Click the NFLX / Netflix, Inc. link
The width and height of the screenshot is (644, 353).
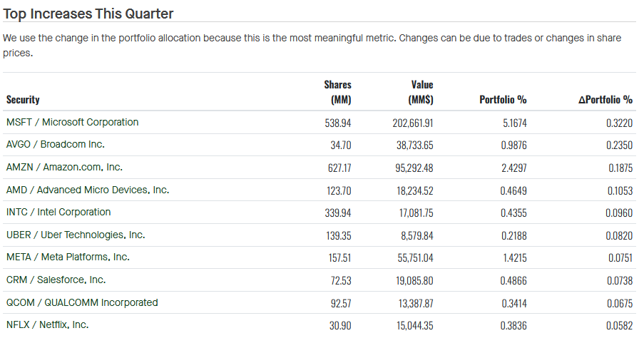(47, 325)
